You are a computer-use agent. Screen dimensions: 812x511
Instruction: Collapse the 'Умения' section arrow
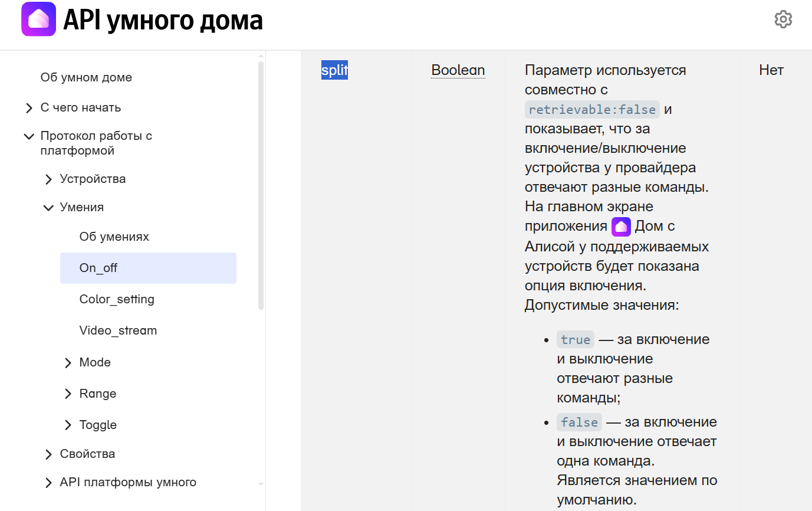pos(48,208)
